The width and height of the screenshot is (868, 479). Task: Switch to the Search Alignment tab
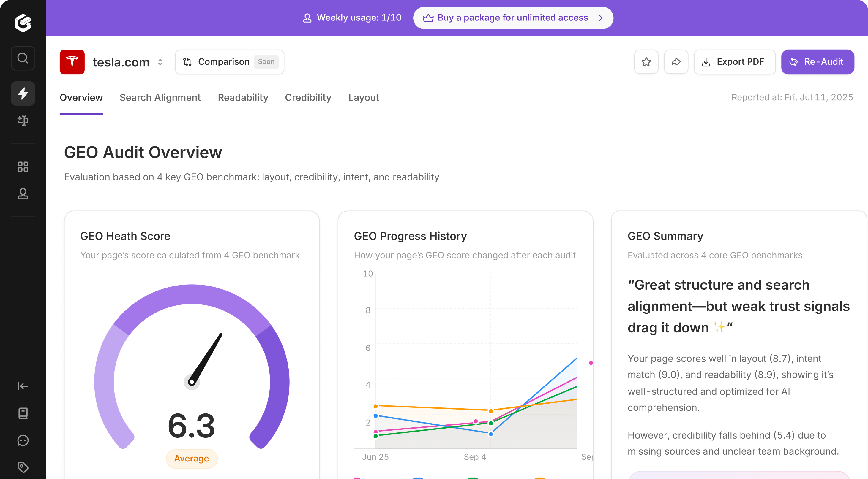[x=160, y=98]
